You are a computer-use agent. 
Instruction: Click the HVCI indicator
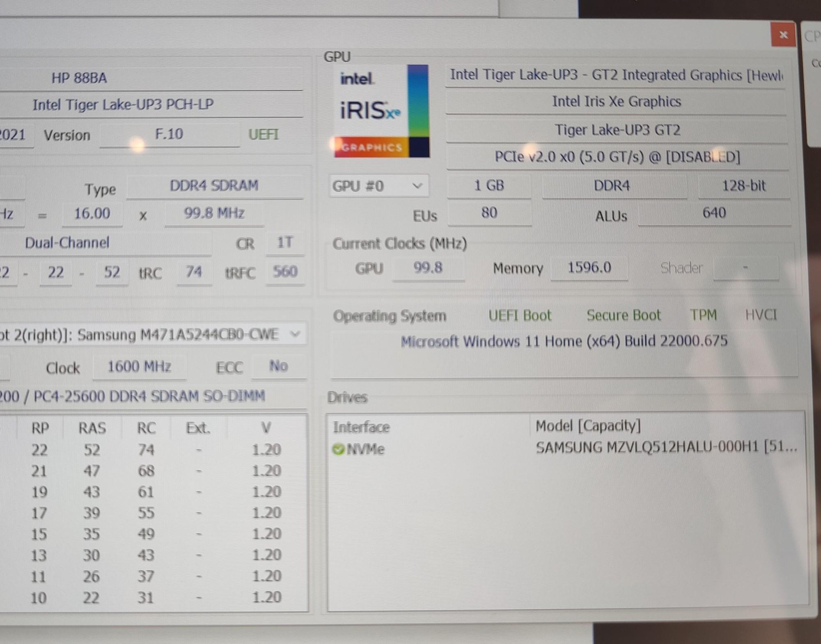pyautogui.click(x=761, y=315)
